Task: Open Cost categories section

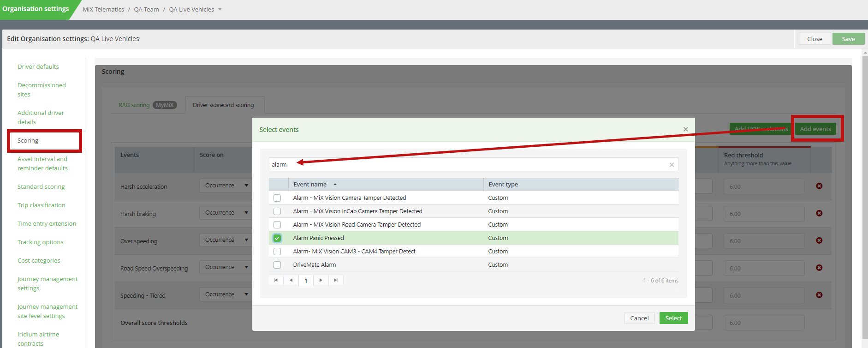Action: click(x=39, y=261)
